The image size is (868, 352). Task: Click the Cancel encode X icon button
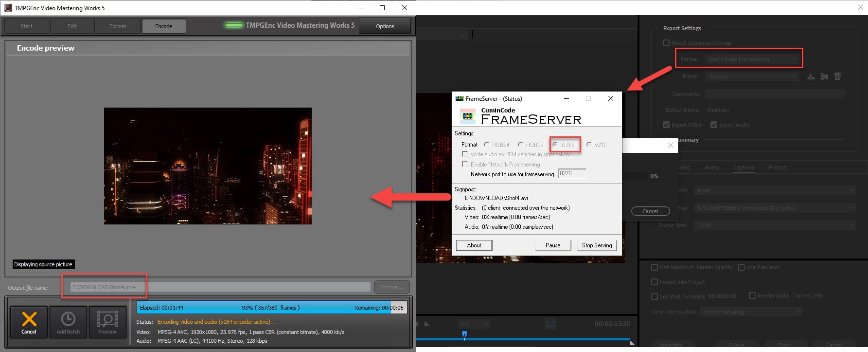point(29,322)
